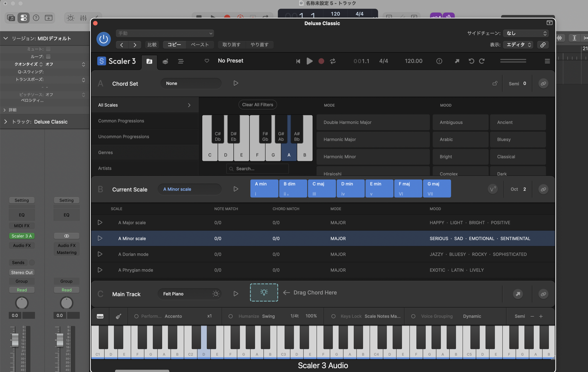Image resolution: width=588 pixels, height=372 pixels.
Task: Play the Chord Set preview
Action: tap(235, 83)
